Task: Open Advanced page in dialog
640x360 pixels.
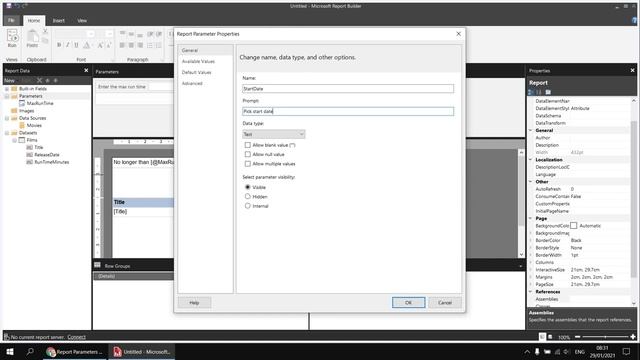Action: point(192,83)
